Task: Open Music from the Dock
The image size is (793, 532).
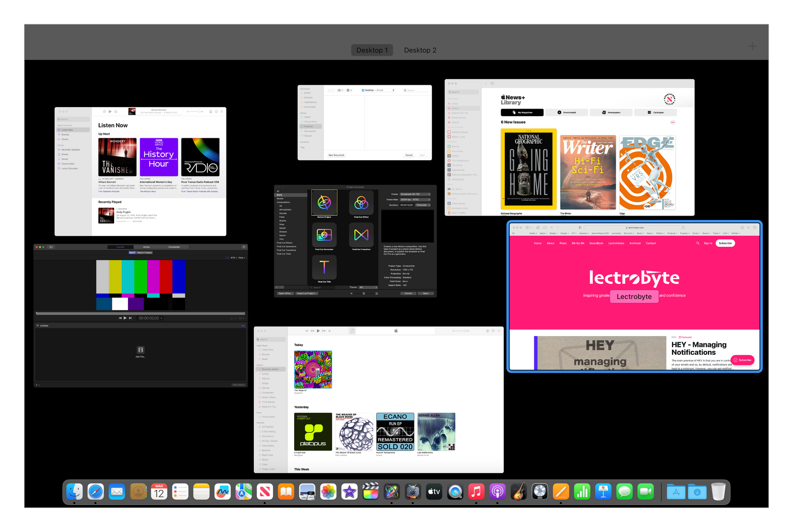Action: pos(477,492)
